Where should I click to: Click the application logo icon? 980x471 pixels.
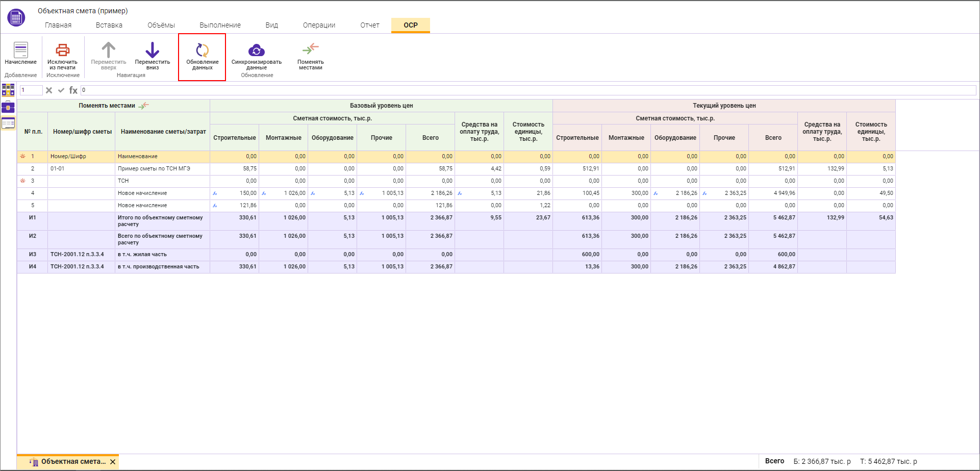pos(16,17)
